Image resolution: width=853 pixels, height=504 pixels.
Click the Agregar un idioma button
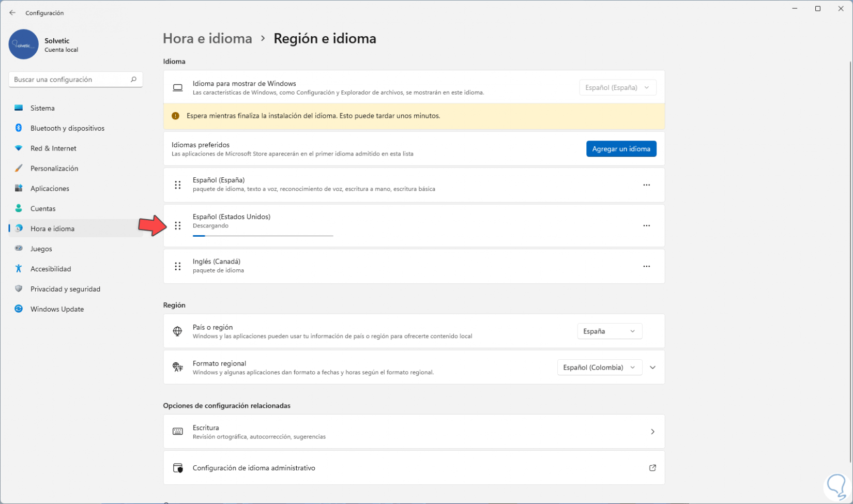621,149
